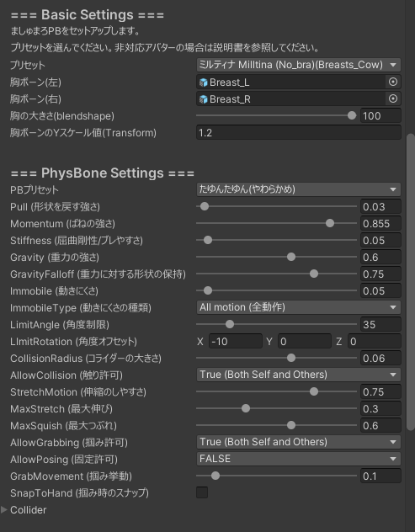The width and height of the screenshot is (415, 532).
Task: Click the blendshape value field showing 100
Action: point(380,115)
